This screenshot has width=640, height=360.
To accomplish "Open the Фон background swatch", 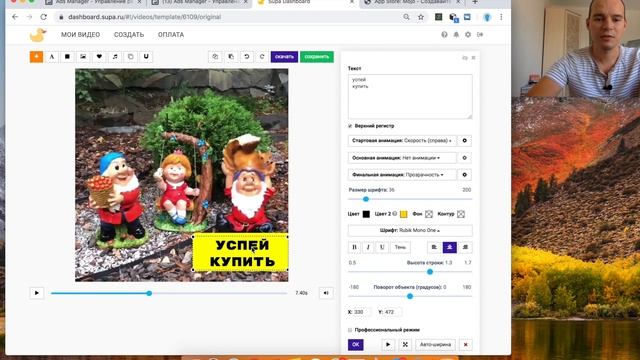I will point(429,214).
